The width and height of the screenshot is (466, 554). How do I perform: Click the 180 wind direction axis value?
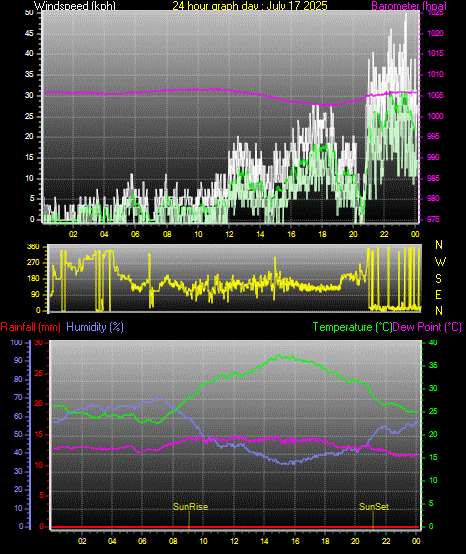pos(33,279)
